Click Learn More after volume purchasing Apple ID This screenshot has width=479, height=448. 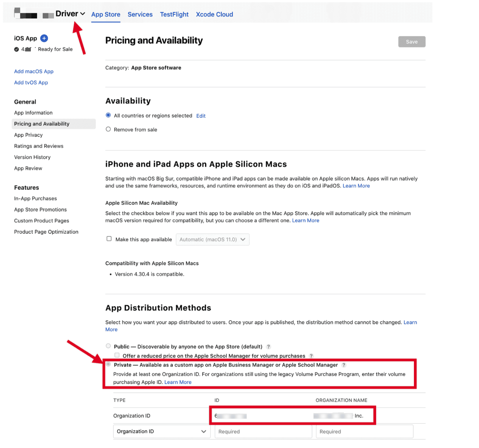click(x=178, y=382)
